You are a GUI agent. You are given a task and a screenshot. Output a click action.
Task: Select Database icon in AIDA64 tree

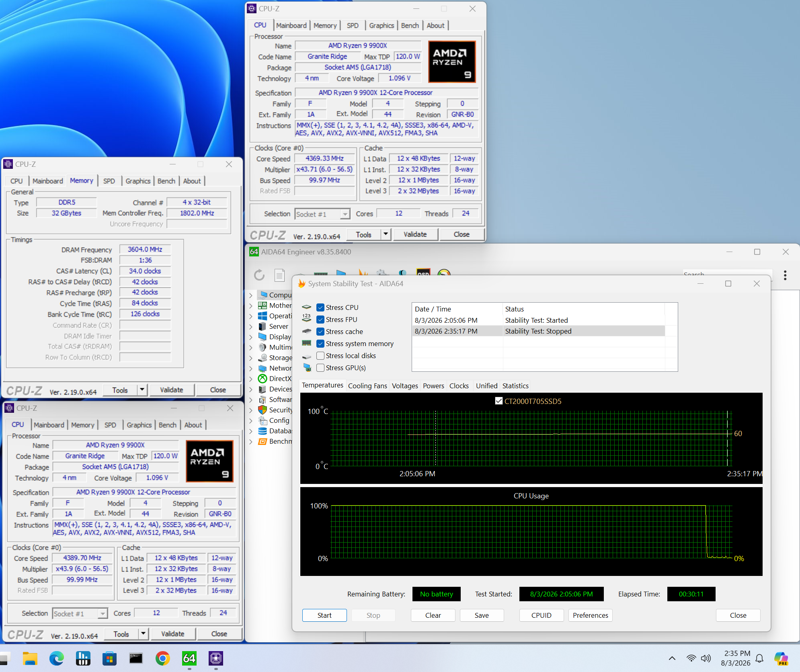[263, 430]
